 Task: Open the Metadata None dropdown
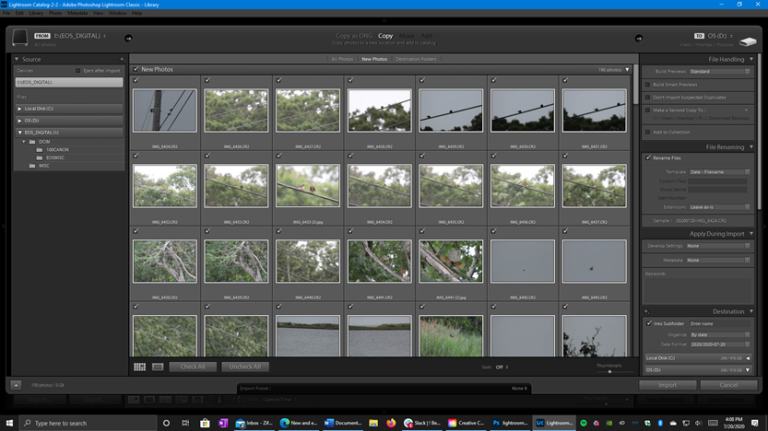[x=718, y=260]
